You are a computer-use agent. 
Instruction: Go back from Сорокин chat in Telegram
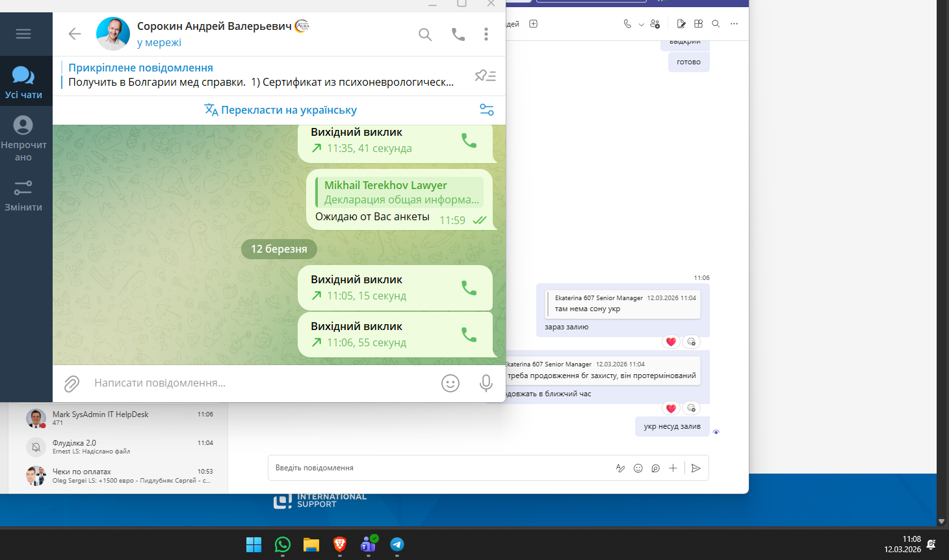click(x=75, y=34)
